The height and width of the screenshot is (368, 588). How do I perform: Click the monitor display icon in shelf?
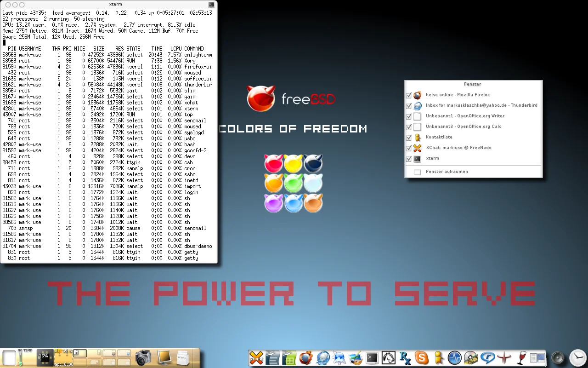164,357
